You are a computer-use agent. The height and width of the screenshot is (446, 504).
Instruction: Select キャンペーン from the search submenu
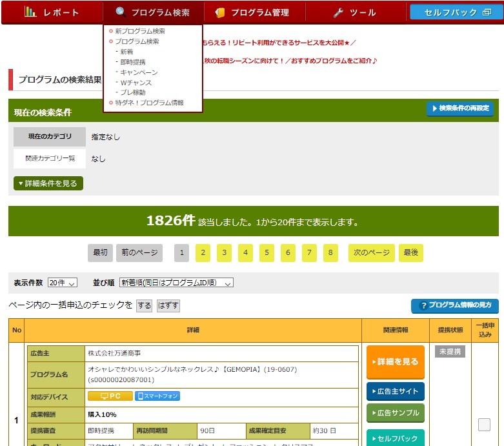click(x=139, y=72)
